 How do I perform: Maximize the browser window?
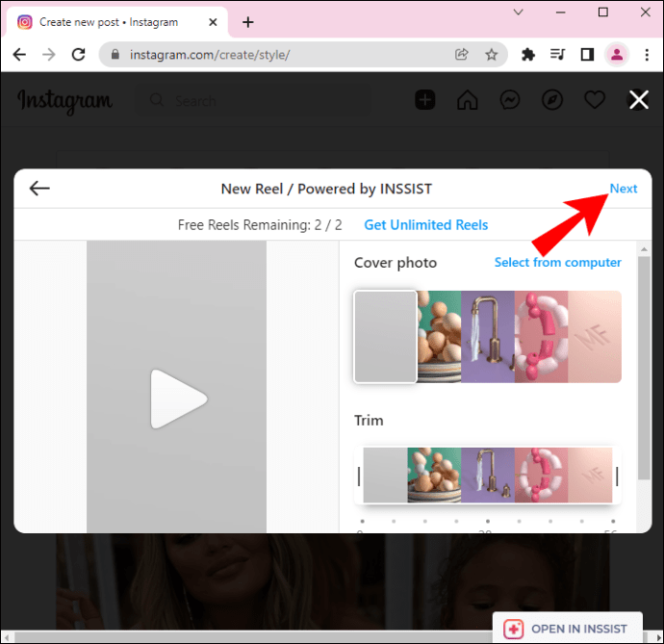(603, 12)
